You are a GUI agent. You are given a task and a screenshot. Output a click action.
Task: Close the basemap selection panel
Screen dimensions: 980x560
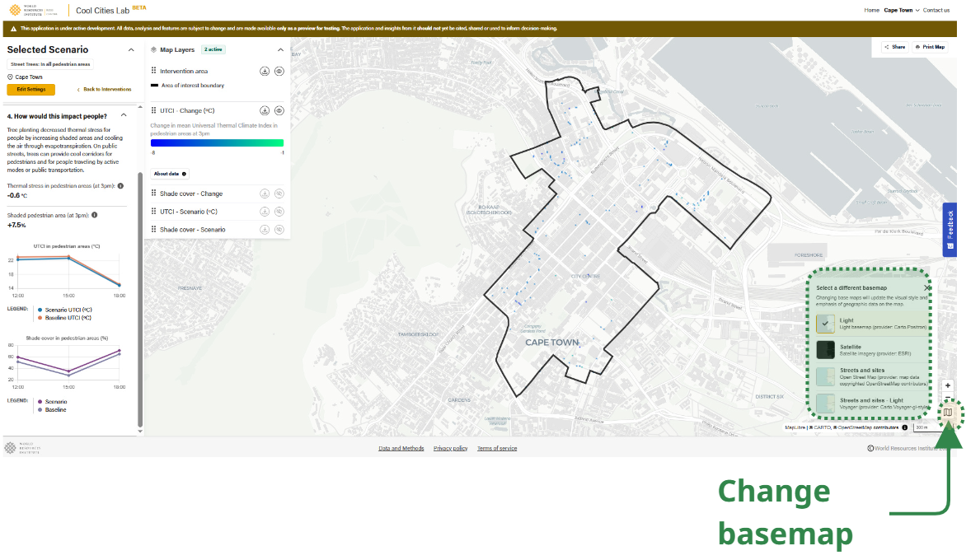pyautogui.click(x=927, y=287)
